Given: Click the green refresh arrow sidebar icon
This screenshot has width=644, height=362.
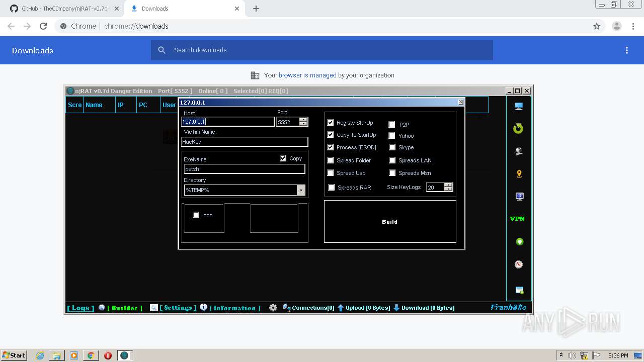Looking at the screenshot, I should 518,129.
